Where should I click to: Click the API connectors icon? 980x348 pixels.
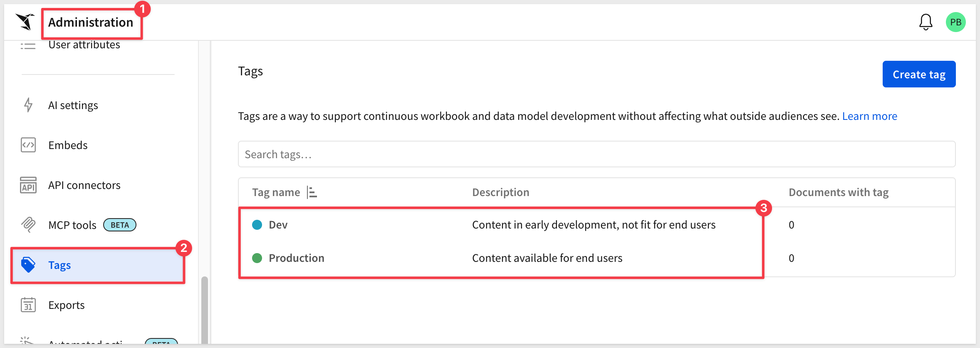[x=28, y=185]
